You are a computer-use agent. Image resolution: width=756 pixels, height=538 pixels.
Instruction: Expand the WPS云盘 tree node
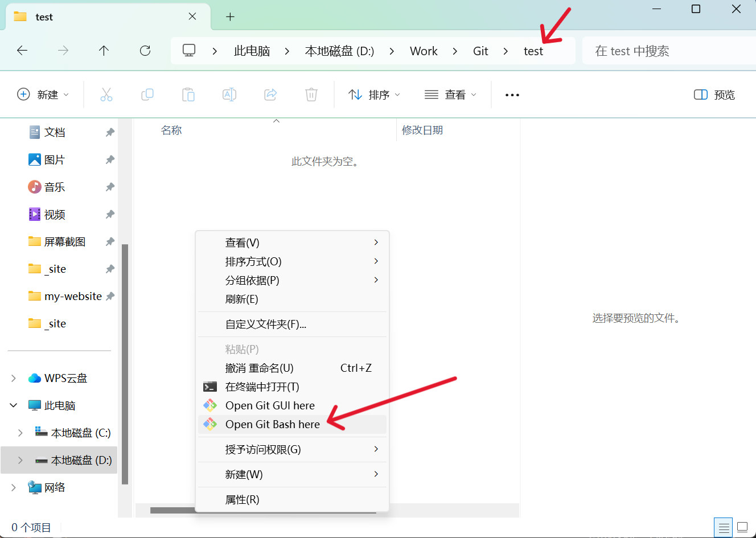14,378
